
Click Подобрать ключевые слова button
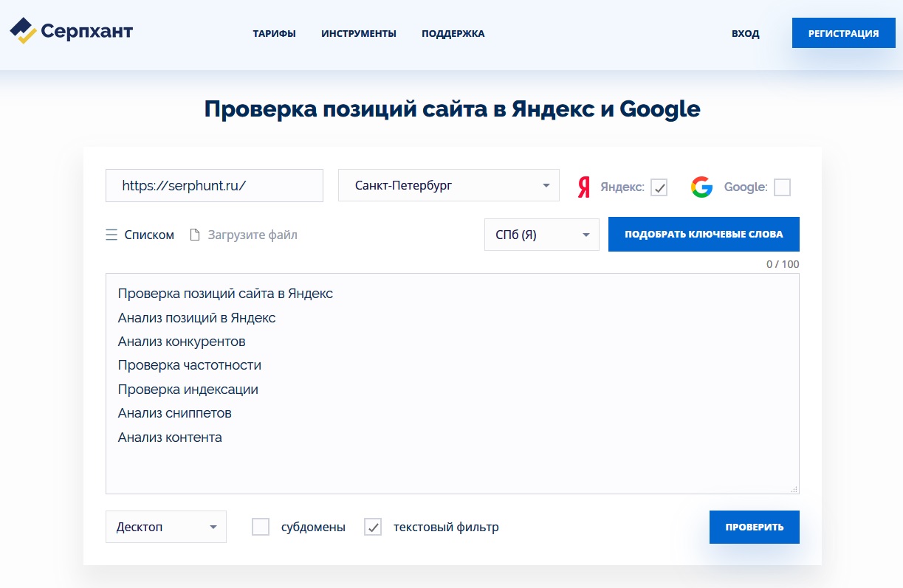click(704, 234)
